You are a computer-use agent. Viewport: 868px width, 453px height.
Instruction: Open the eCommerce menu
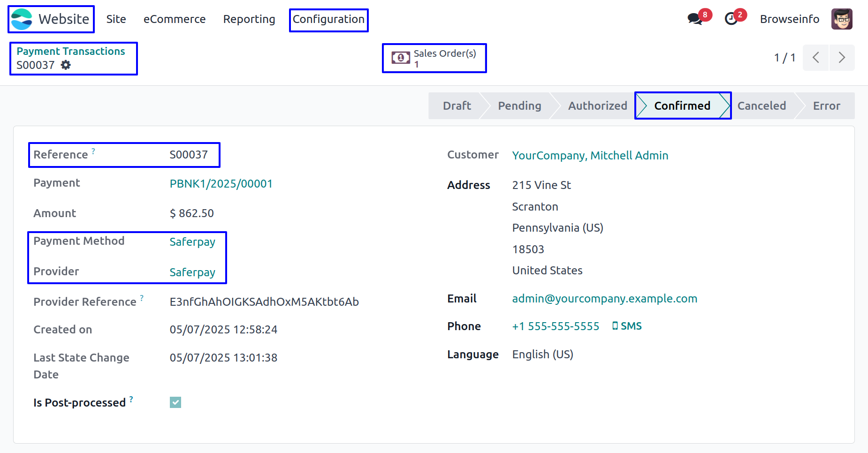tap(175, 19)
